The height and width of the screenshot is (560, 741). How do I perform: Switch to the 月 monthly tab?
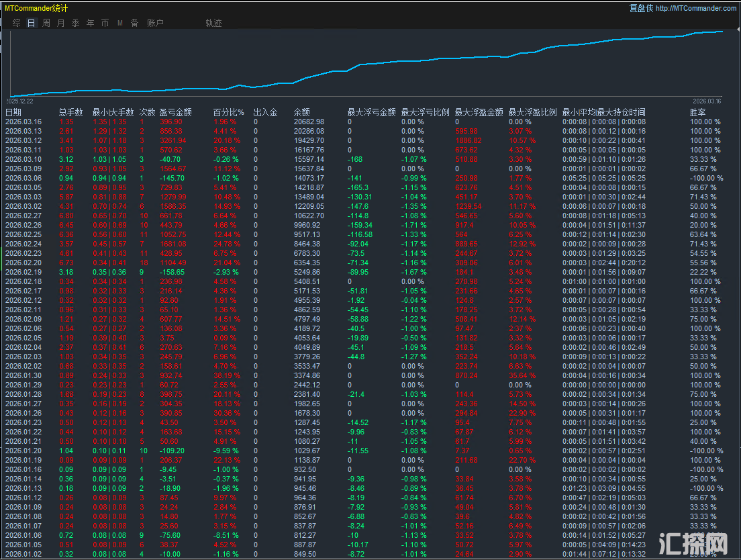click(61, 23)
